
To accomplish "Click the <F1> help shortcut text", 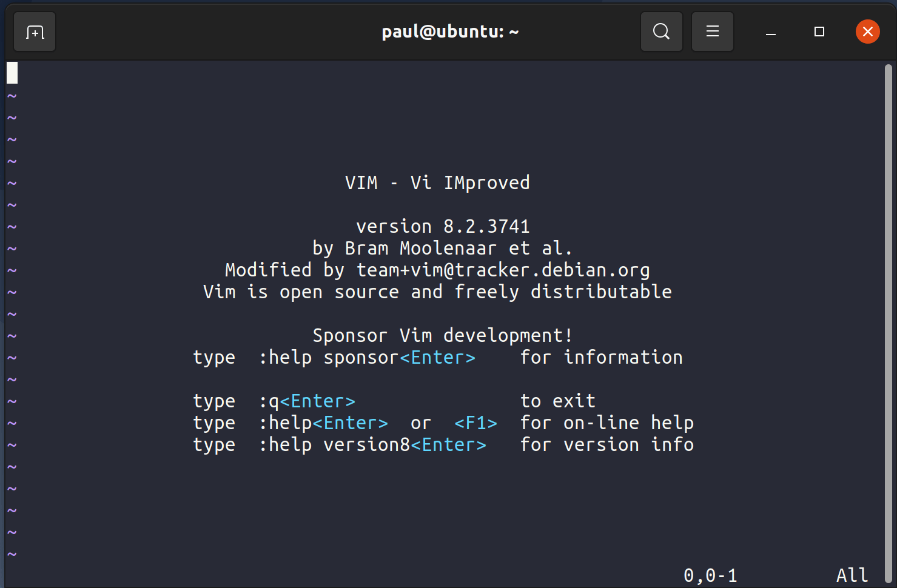I will pos(475,423).
